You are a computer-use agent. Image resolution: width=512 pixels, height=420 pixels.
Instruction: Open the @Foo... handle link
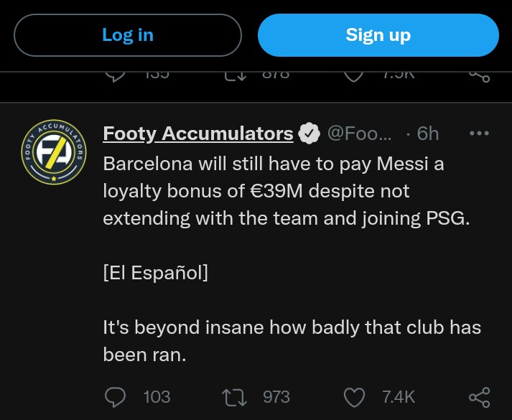[359, 134]
